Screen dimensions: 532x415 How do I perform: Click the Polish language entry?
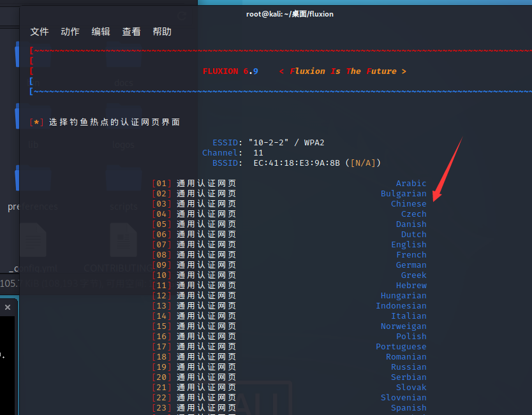(411, 337)
